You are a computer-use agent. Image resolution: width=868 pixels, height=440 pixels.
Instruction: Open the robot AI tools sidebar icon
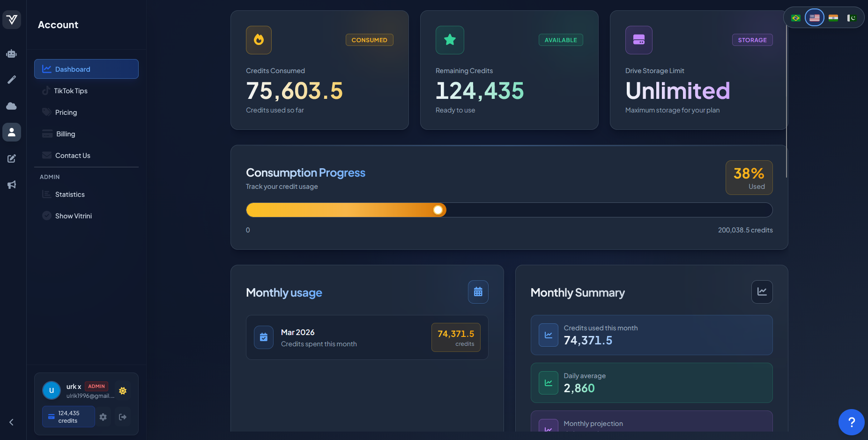12,53
